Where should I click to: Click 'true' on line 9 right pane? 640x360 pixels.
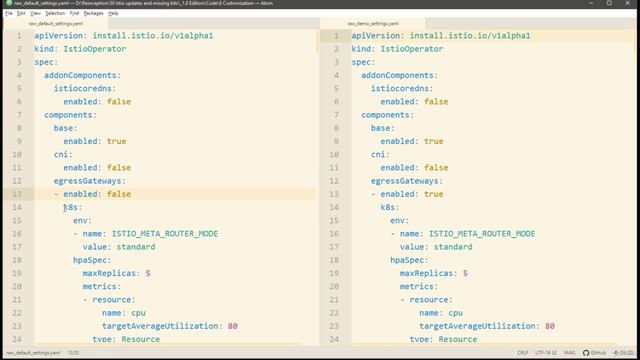[x=434, y=141]
